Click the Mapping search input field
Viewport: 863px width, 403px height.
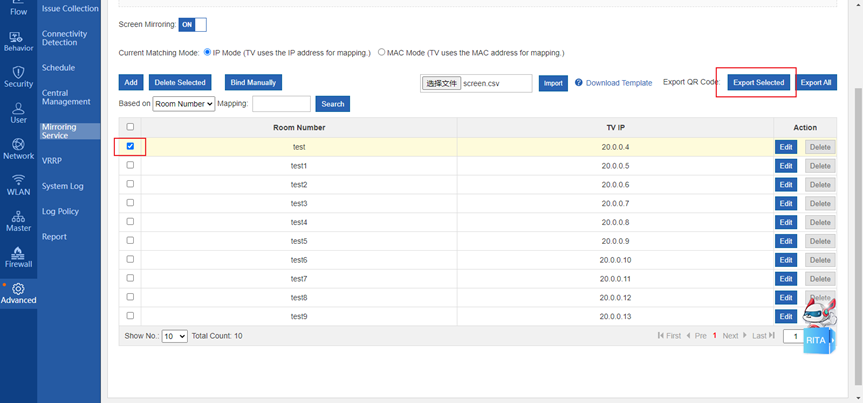[281, 104]
